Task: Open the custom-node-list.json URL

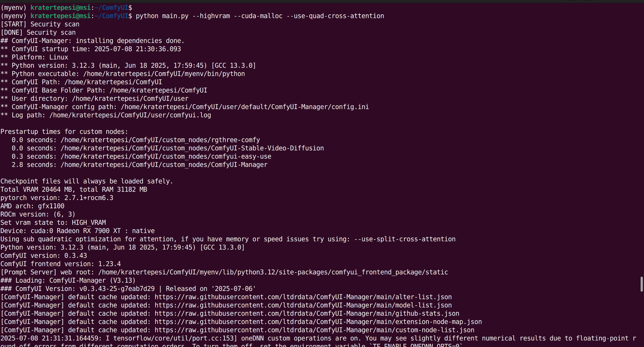Action: pos(314,330)
